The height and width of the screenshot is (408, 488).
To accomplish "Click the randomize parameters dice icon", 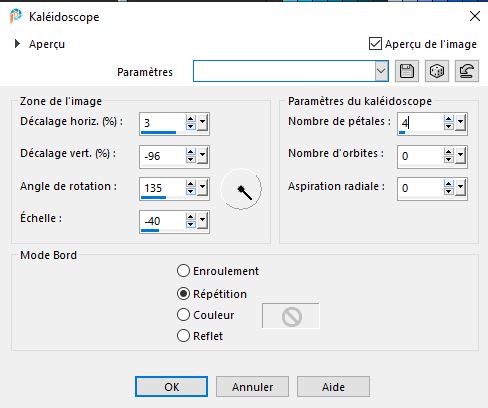I will click(437, 71).
